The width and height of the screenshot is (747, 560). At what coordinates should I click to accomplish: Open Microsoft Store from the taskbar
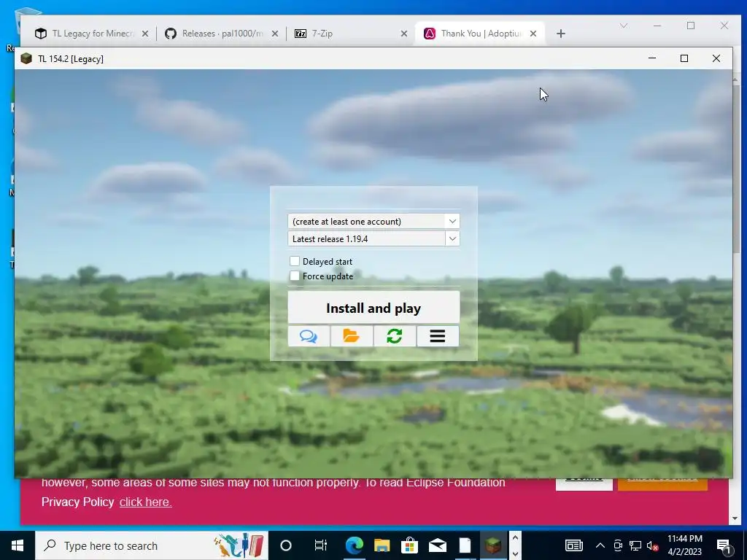click(409, 545)
